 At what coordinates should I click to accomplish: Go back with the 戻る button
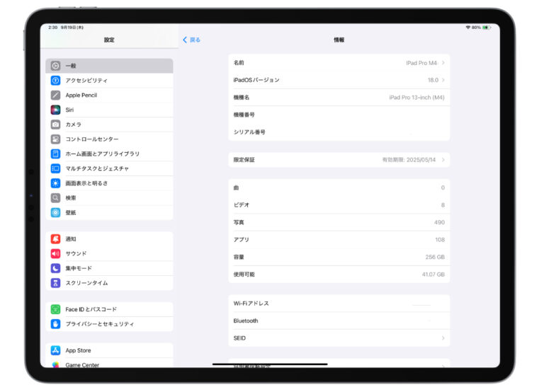coord(191,40)
